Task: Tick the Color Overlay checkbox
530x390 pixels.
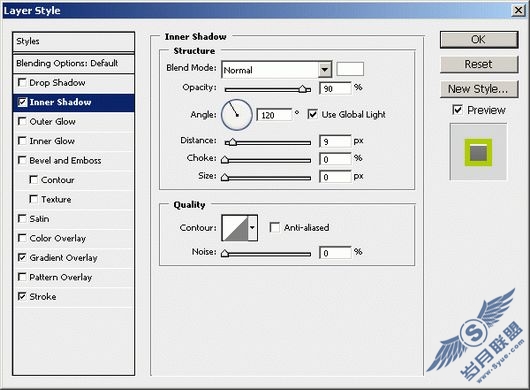Action: [22, 238]
